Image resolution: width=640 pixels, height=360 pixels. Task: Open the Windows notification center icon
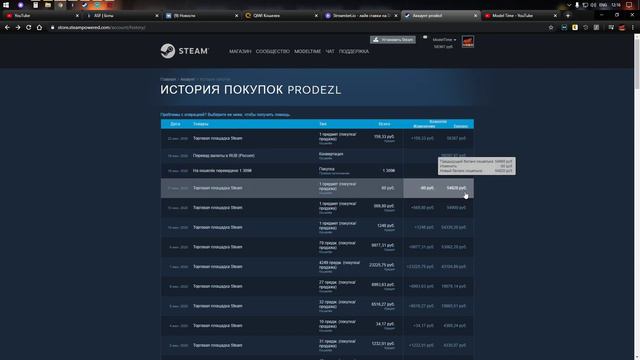629,5
